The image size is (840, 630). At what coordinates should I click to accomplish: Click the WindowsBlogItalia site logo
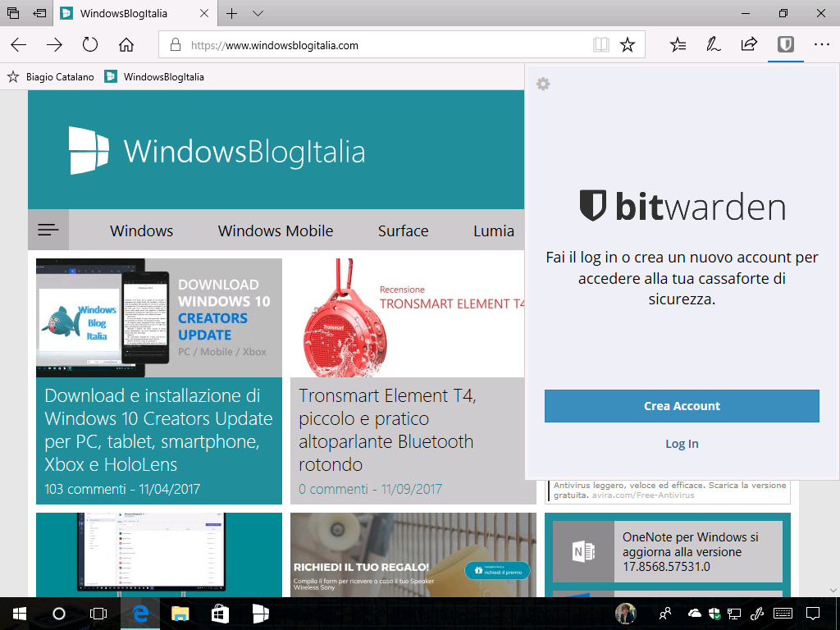tap(217, 151)
